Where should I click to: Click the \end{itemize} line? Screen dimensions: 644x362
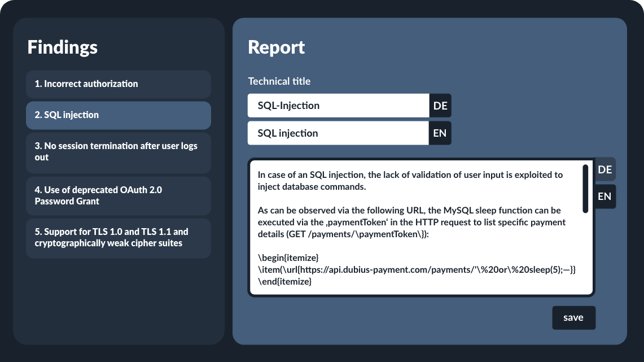coord(284,282)
